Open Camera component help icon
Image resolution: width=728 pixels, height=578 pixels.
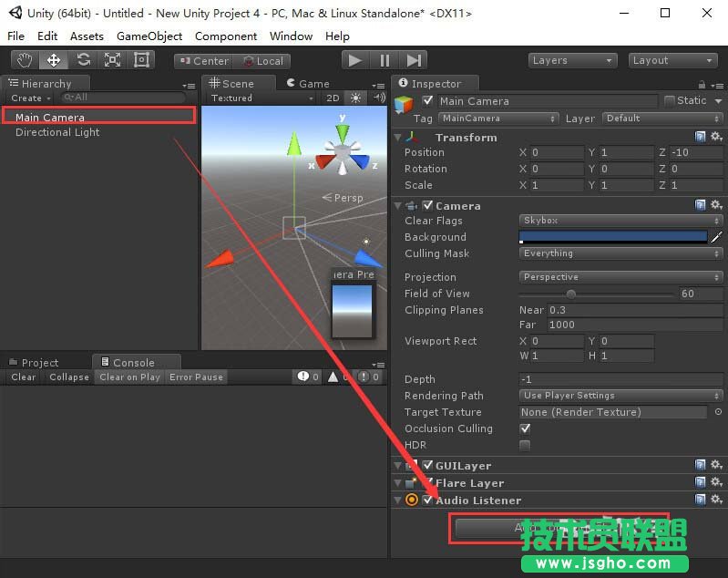(x=700, y=205)
